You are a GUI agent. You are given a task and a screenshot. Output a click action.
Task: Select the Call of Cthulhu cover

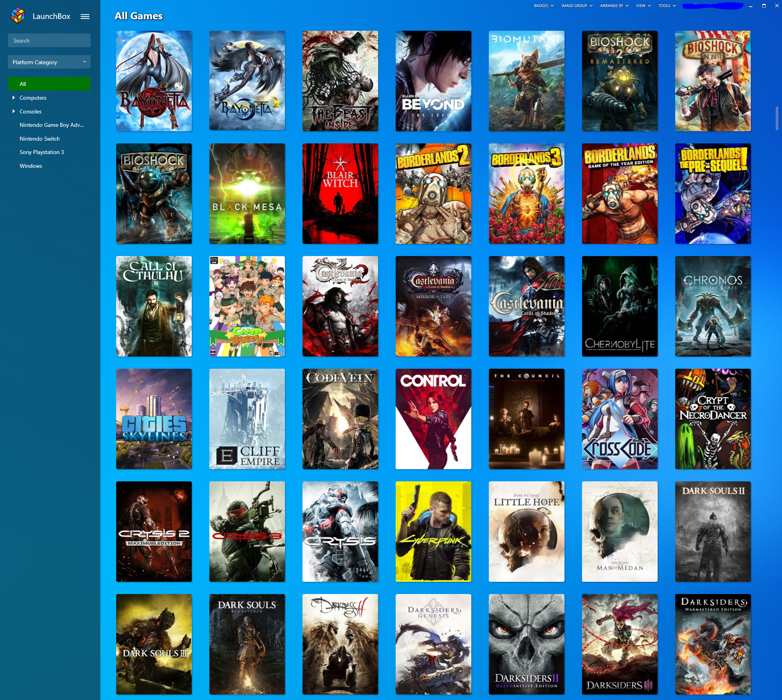[x=154, y=306]
